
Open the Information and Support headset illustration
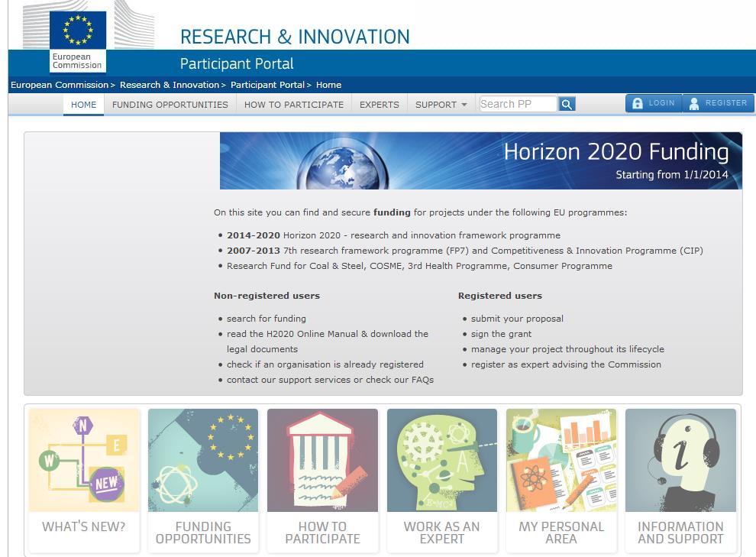pos(680,460)
